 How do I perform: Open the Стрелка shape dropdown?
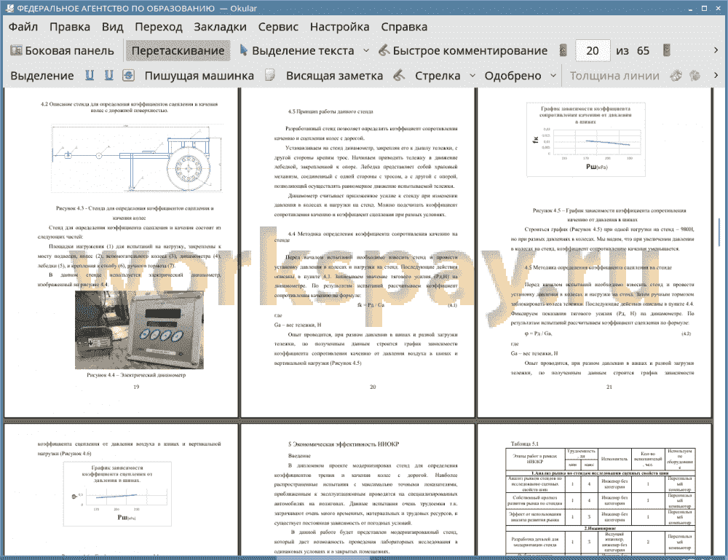[472, 76]
